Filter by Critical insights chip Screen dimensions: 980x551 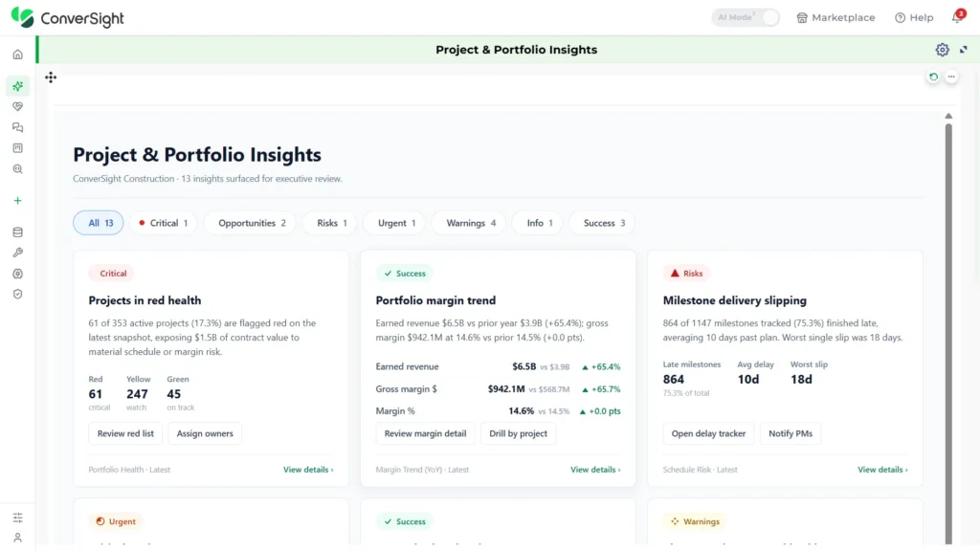[163, 223]
